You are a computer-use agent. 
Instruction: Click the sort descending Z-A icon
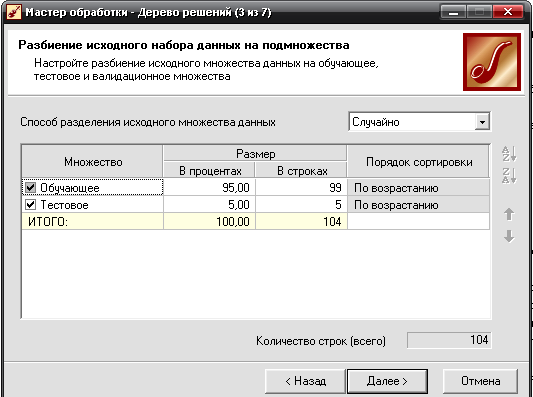(x=509, y=176)
